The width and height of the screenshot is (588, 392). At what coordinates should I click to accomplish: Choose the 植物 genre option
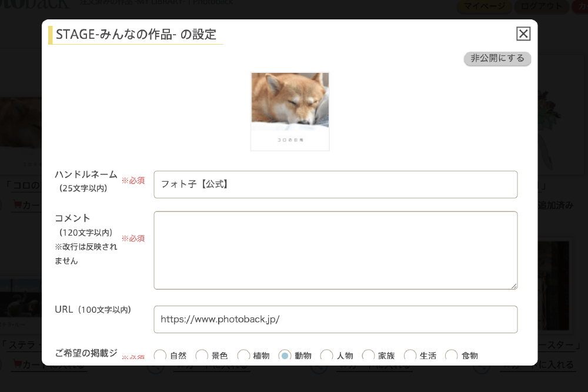pyautogui.click(x=243, y=356)
